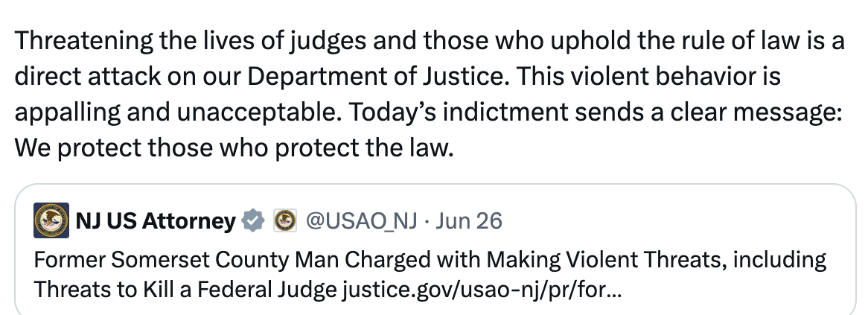Click the Jun 26 timestamp
Screen dimensions: 868x315
[x=468, y=221]
